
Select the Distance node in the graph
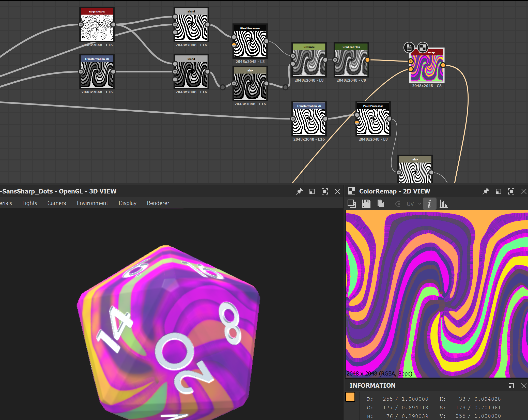[x=309, y=61]
